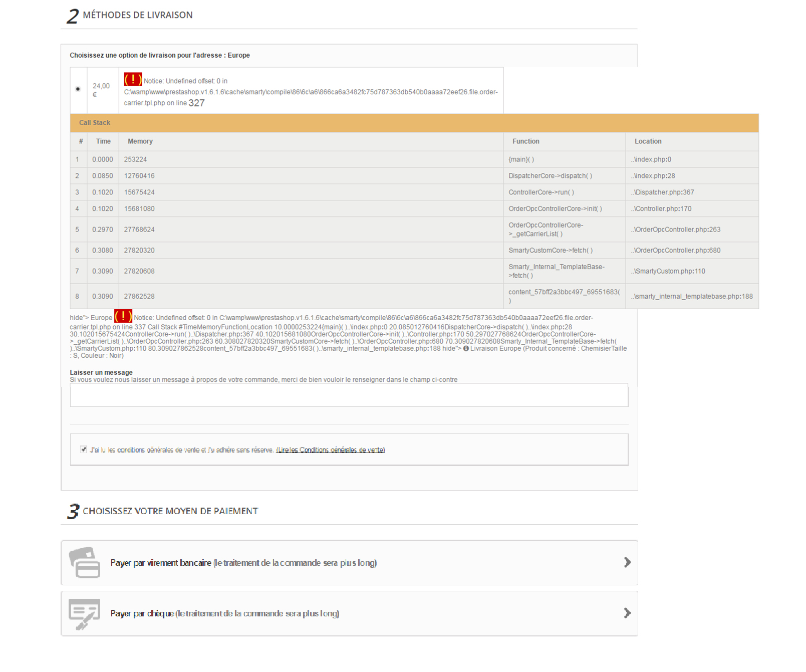Click the ..\index.php:28 location cell
Viewport: 806px width, 672px height.
692,176
